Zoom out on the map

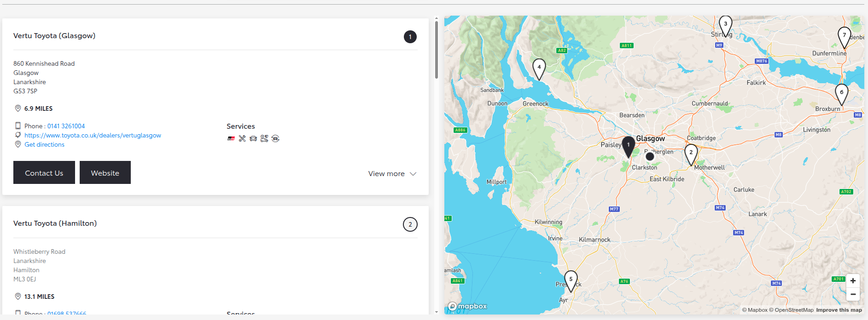(x=853, y=294)
